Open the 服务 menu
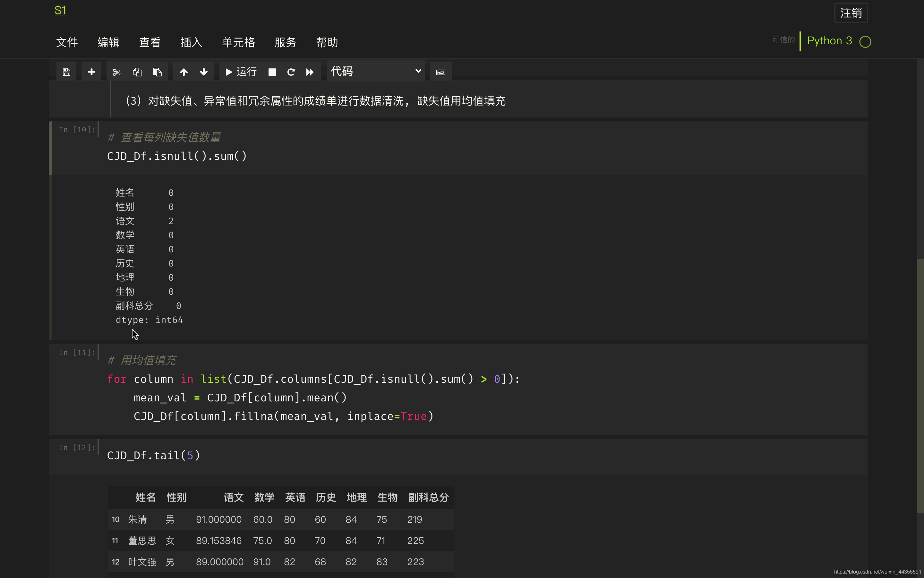Screen dimensions: 924x578 pyautogui.click(x=286, y=42)
